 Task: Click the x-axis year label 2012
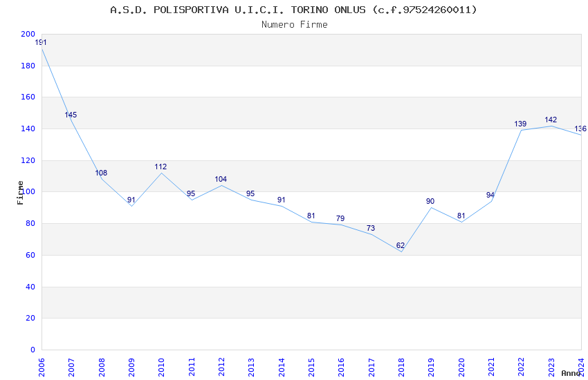[221, 368]
